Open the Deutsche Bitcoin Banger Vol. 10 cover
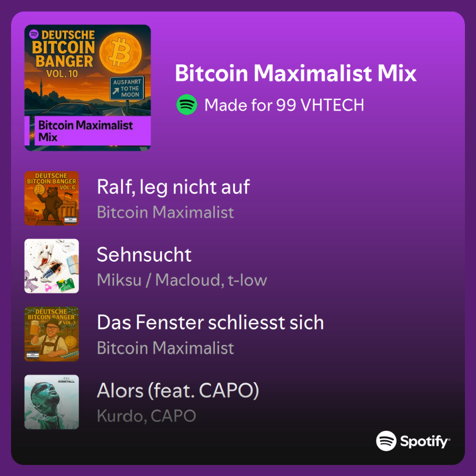 point(87,88)
